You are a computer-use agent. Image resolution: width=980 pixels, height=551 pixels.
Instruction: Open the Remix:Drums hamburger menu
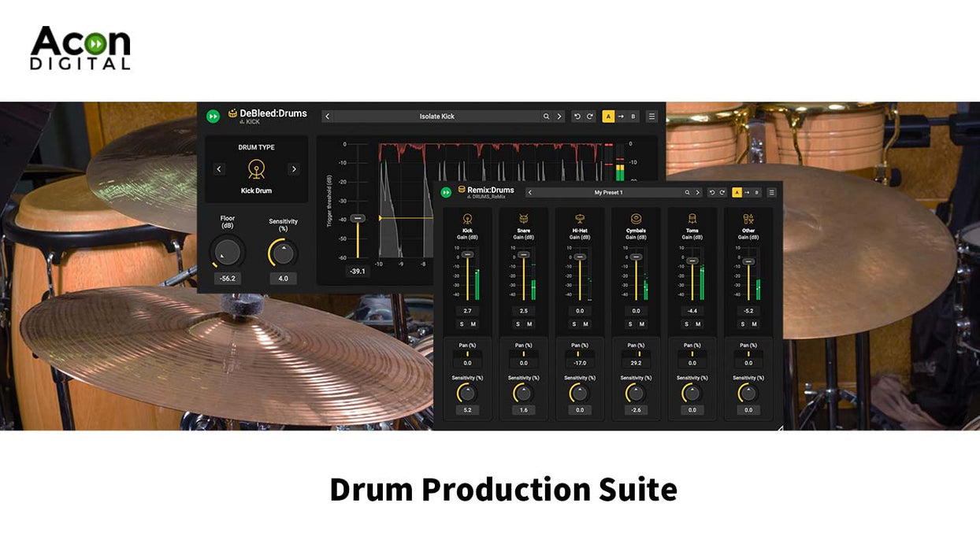click(x=772, y=192)
